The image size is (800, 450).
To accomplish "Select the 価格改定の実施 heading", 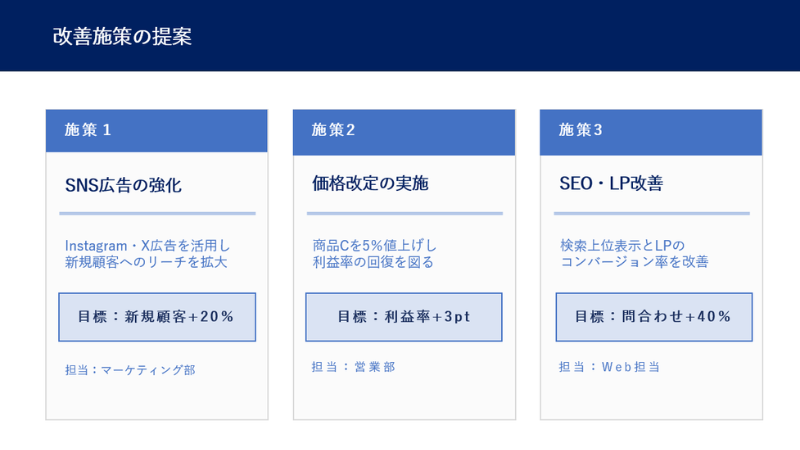I will pos(370,183).
